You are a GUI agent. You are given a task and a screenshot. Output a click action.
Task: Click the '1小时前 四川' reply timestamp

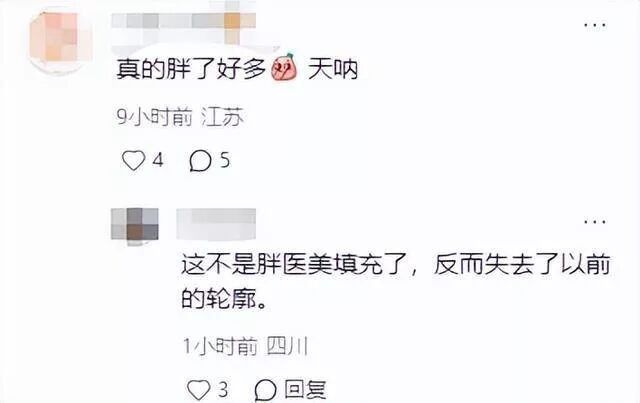click(x=245, y=347)
